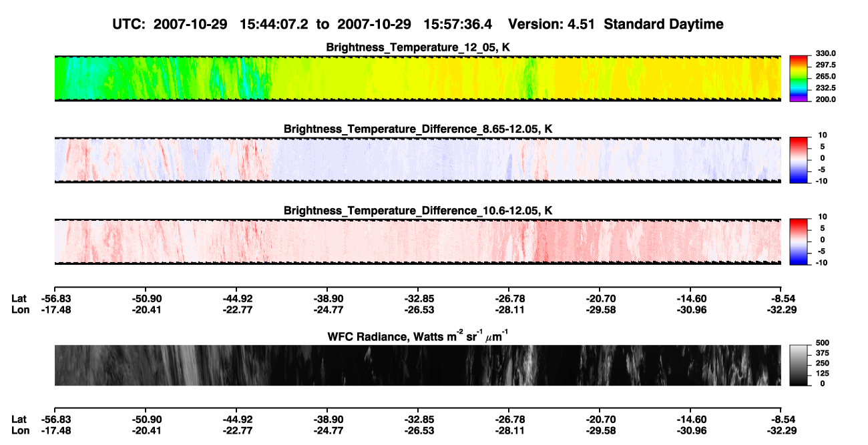The image size is (868, 445).
Task: Click longitude -20.41 on the bottom axis
Action: click(146, 430)
